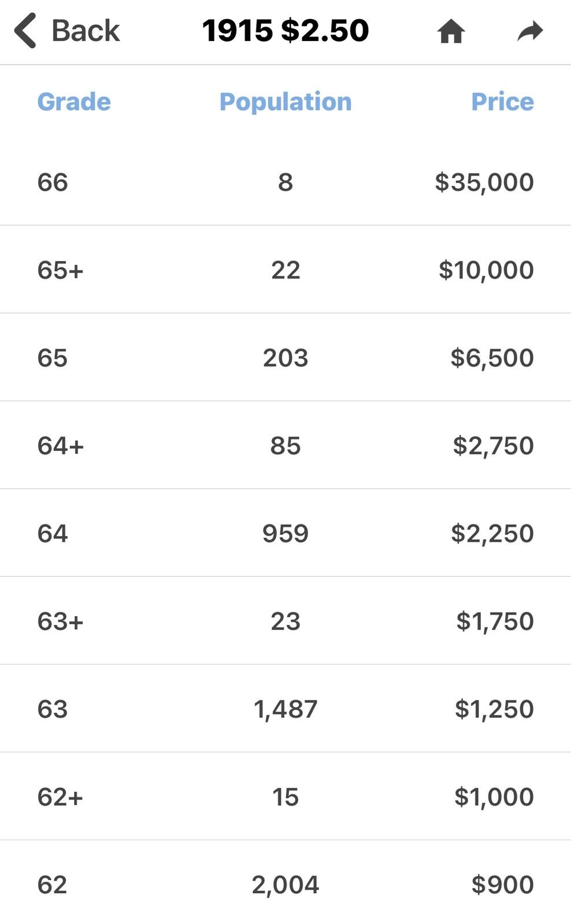The width and height of the screenshot is (571, 924).
Task: Tap the $35,000 price value
Action: pos(484,182)
